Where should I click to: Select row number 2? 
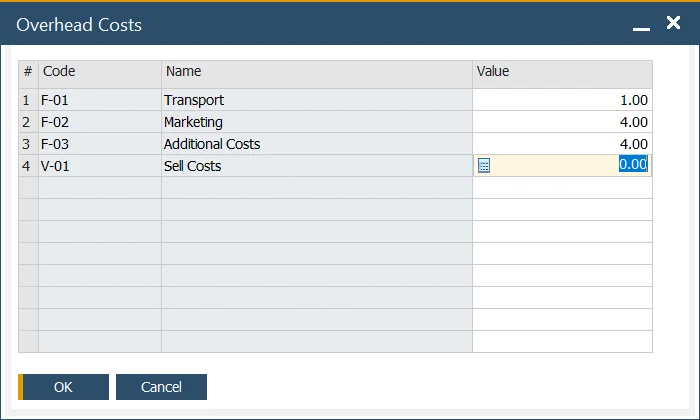tap(28, 122)
